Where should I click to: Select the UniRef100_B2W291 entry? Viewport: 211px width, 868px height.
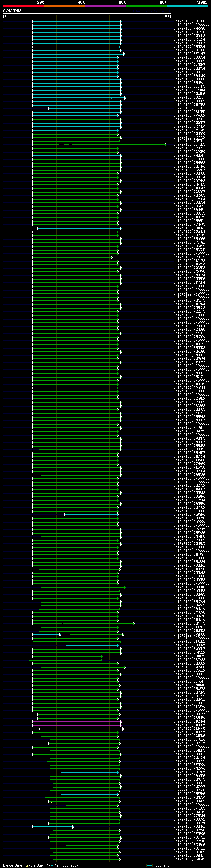tap(190, 696)
